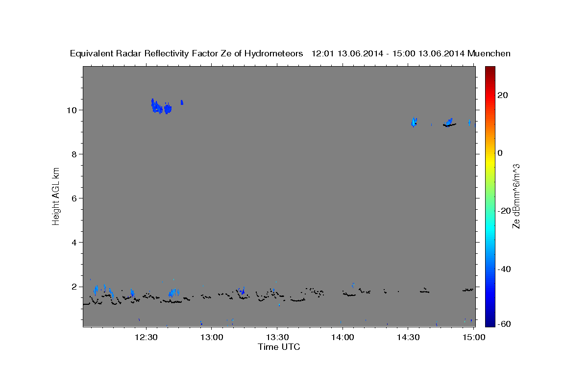Click the 13:00 time tick label

coord(211,337)
